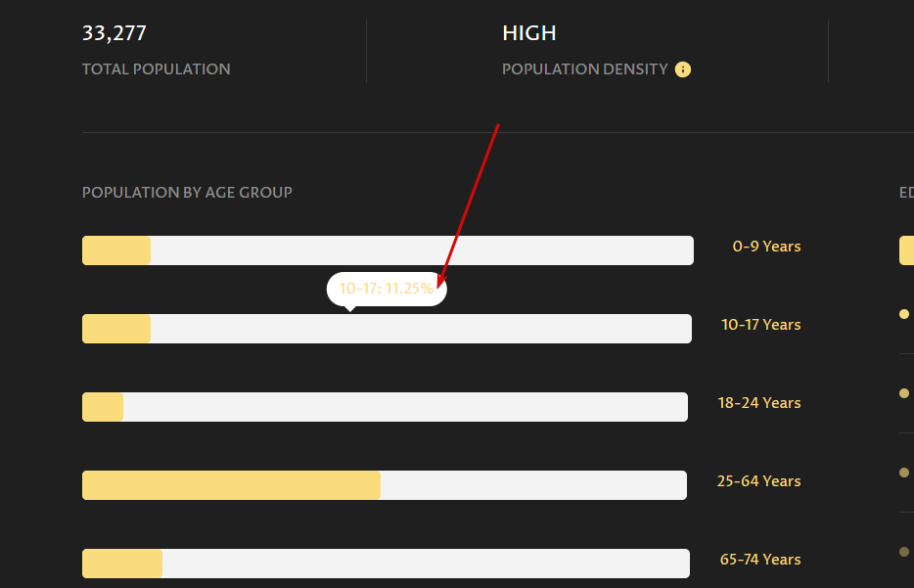The height and width of the screenshot is (588, 914).
Task: Click the Population Density label text
Action: (x=584, y=68)
